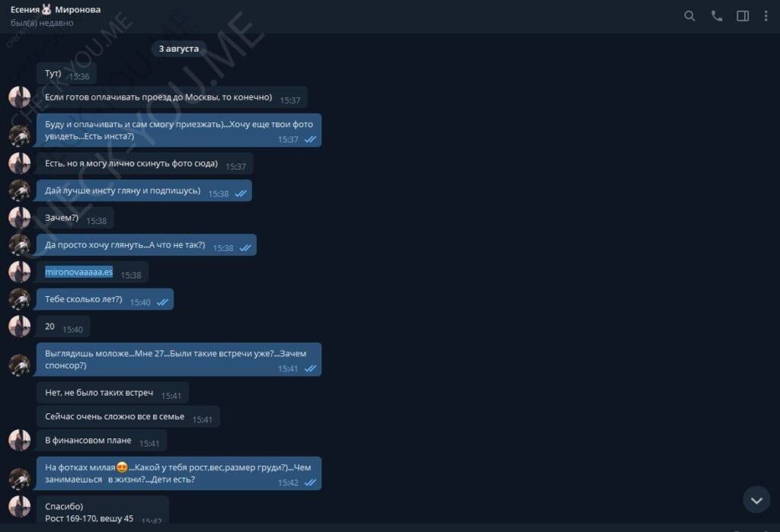Open the mironovaaaaa.es link
The image size is (780, 532).
click(x=78, y=272)
